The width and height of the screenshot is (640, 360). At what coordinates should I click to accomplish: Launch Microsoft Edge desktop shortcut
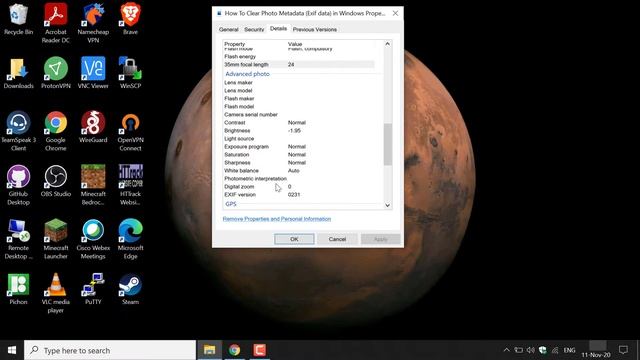pyautogui.click(x=130, y=239)
